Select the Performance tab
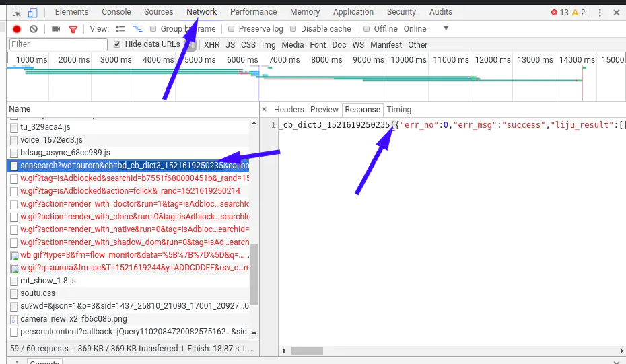 pyautogui.click(x=253, y=12)
